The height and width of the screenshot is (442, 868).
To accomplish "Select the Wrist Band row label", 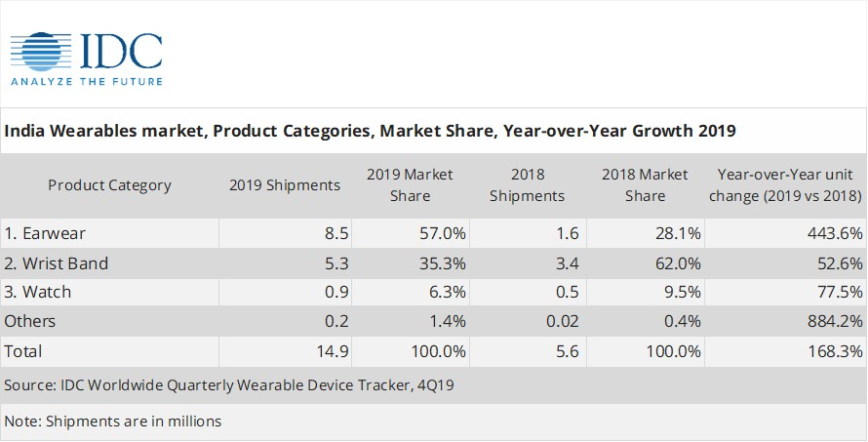I will 56,263.
